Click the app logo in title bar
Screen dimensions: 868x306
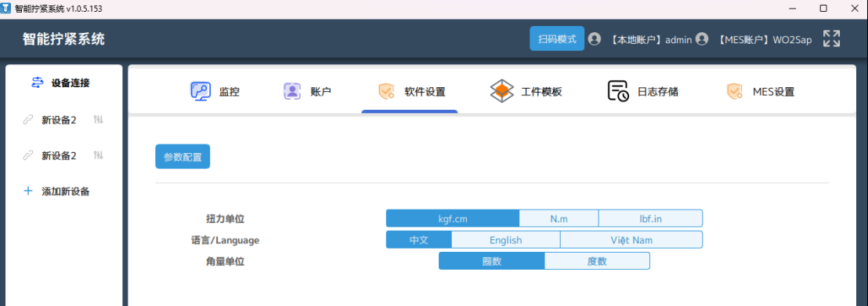(6, 9)
